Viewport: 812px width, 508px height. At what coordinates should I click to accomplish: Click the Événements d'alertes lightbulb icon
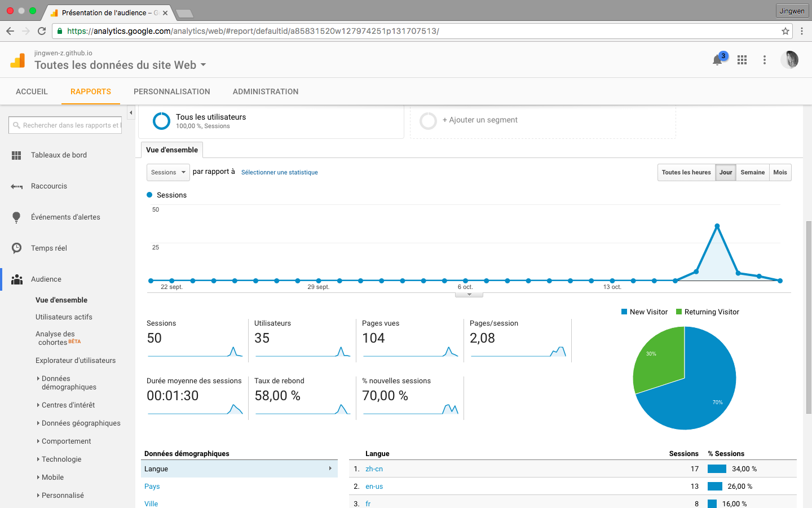[x=16, y=217]
